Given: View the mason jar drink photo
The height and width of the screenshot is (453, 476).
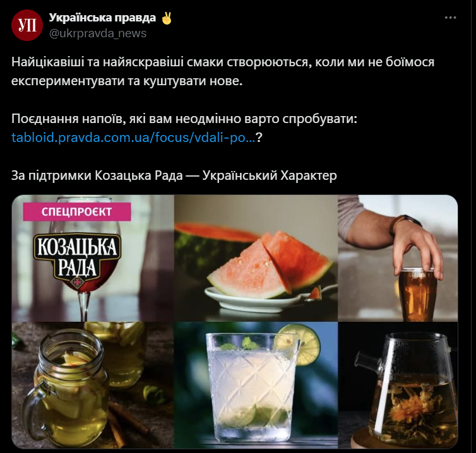Looking at the screenshot, I should click(93, 385).
